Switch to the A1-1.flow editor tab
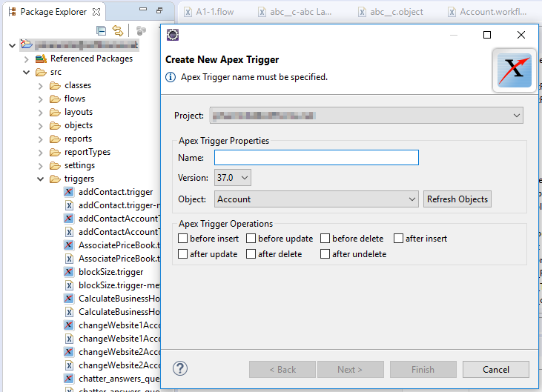542x392 pixels. tap(209, 12)
